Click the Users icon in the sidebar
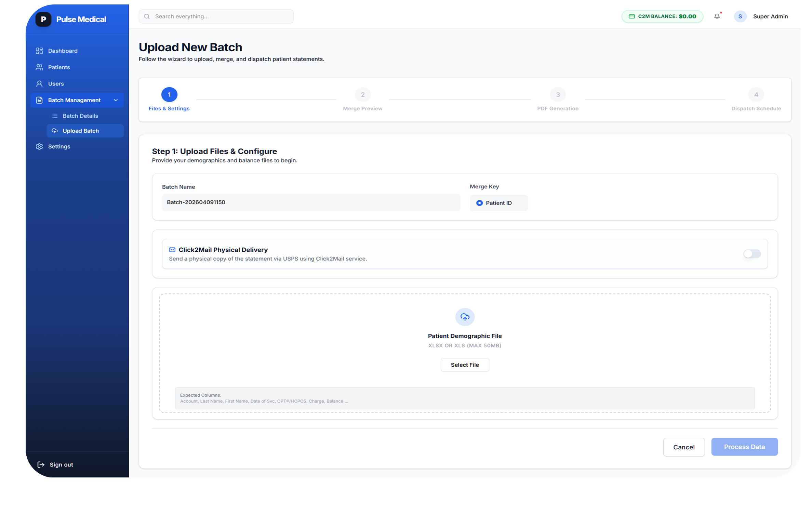812x513 pixels. coord(39,83)
